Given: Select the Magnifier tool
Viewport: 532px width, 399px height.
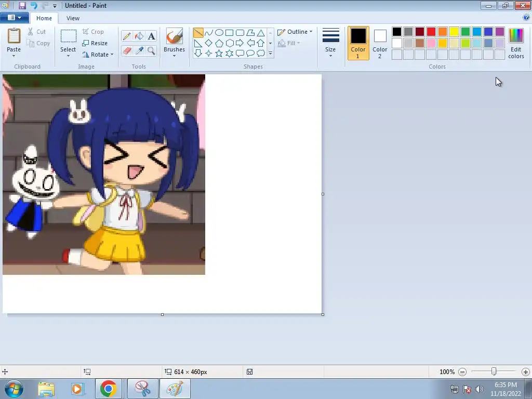Looking at the screenshot, I should pos(151,50).
